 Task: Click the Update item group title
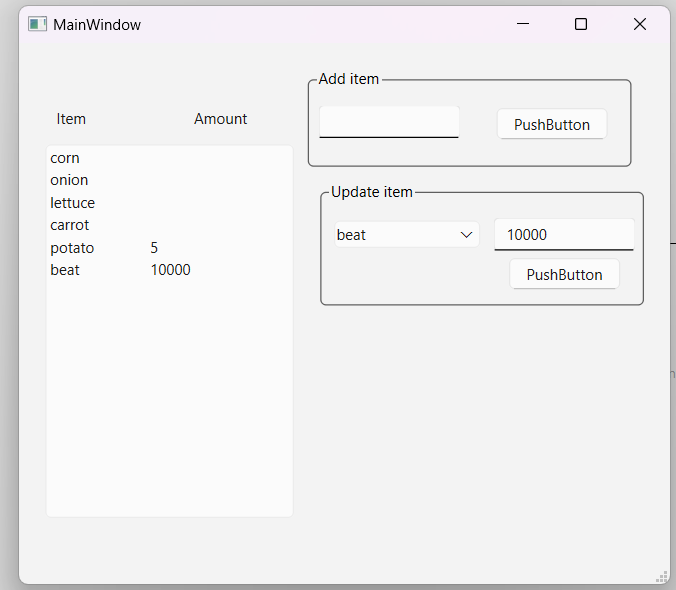point(372,192)
